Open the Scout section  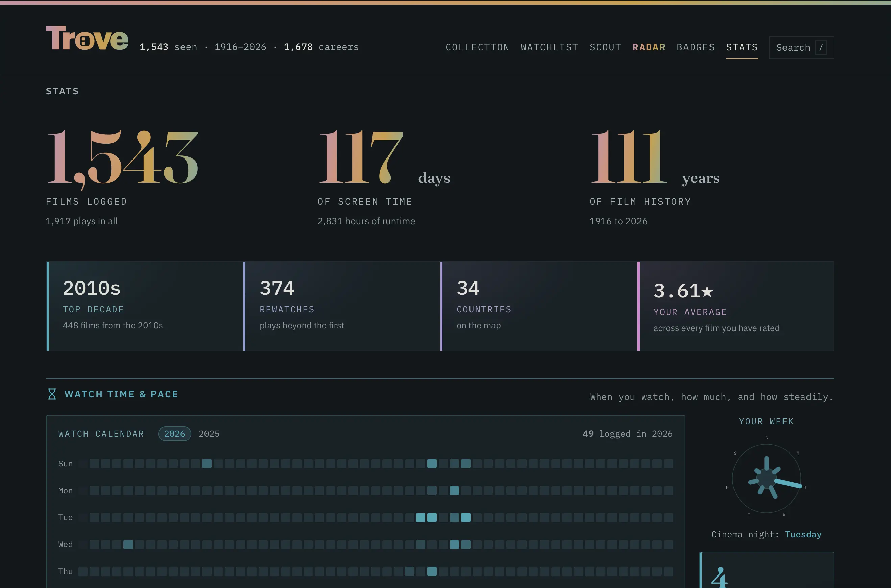(x=605, y=47)
